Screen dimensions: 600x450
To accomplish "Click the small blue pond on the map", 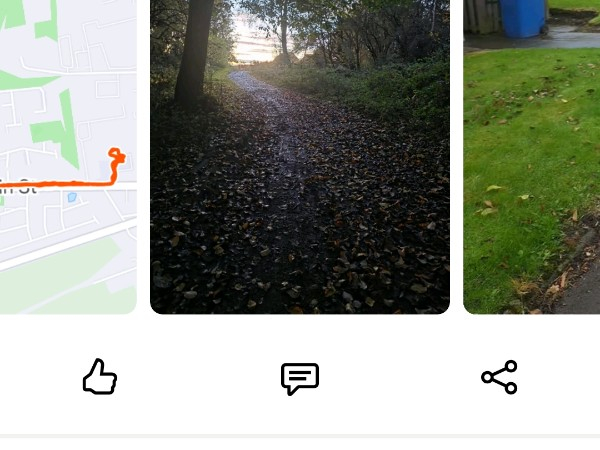I will pos(72,197).
